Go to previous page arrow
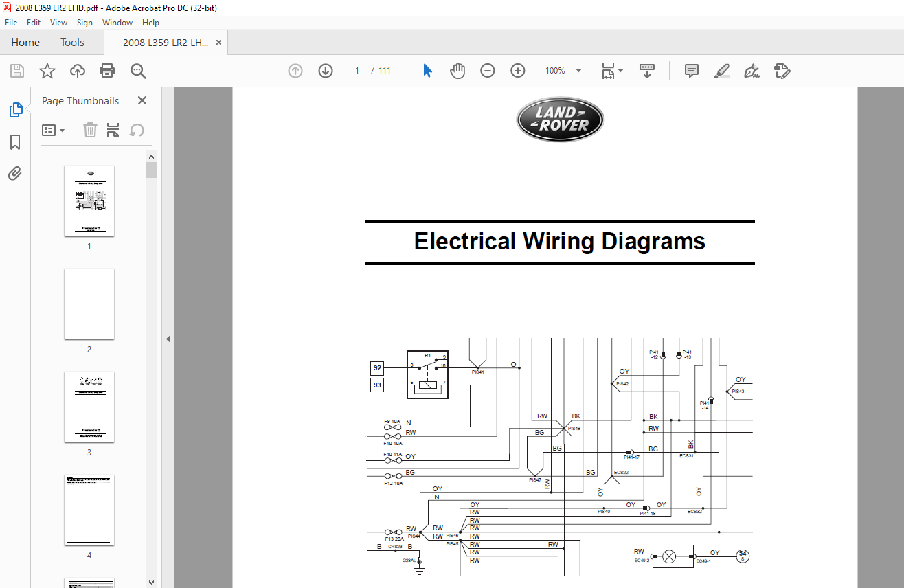This screenshot has height=588, width=904. (x=295, y=71)
